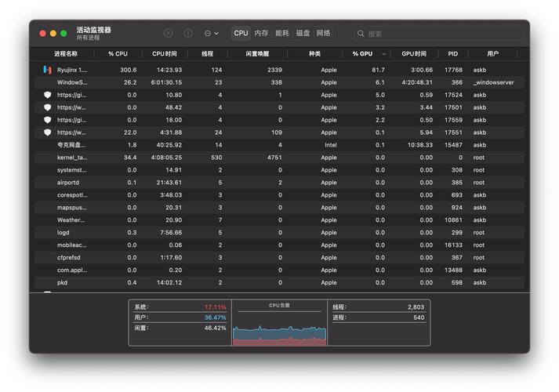Select the 夸克网盘 process row
This screenshot has width=559, height=392.
[279, 145]
